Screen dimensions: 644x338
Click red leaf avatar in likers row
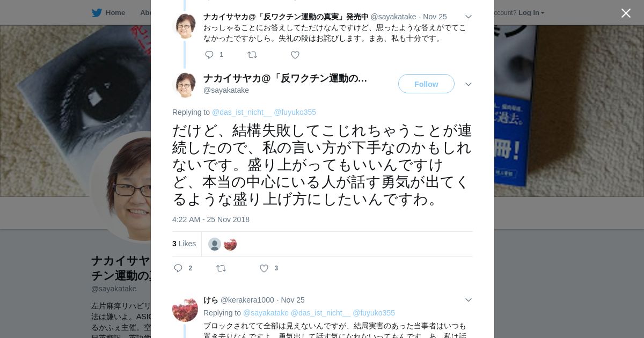[230, 244]
